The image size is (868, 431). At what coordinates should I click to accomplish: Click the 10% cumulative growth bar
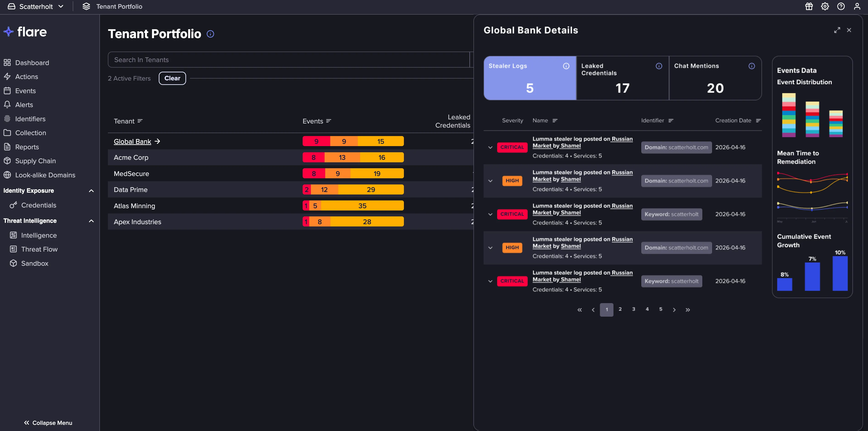pyautogui.click(x=840, y=273)
